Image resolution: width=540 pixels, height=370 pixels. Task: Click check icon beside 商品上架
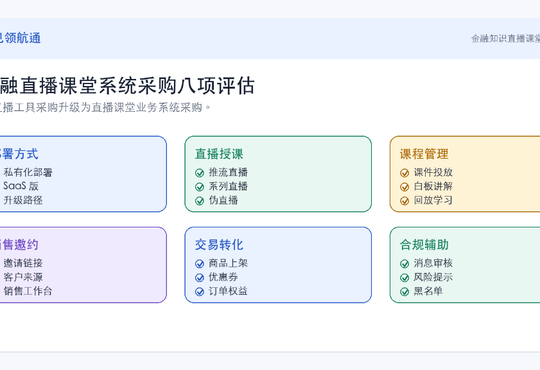point(200,264)
